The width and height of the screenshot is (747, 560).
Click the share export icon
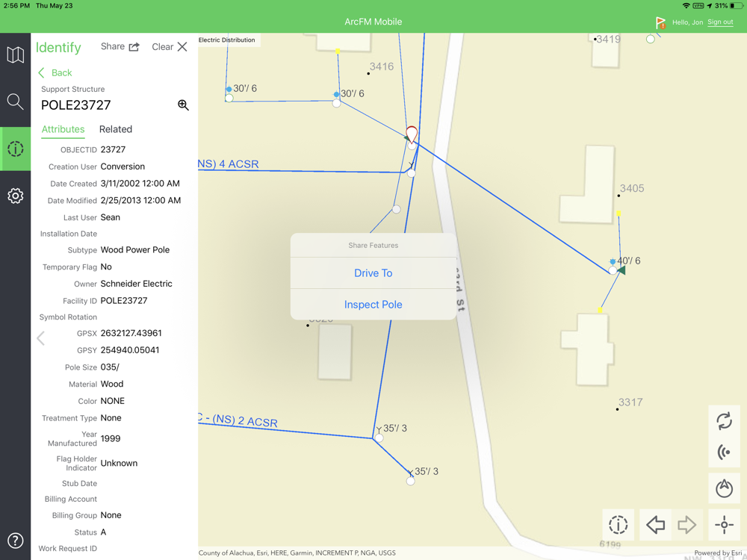tap(134, 46)
